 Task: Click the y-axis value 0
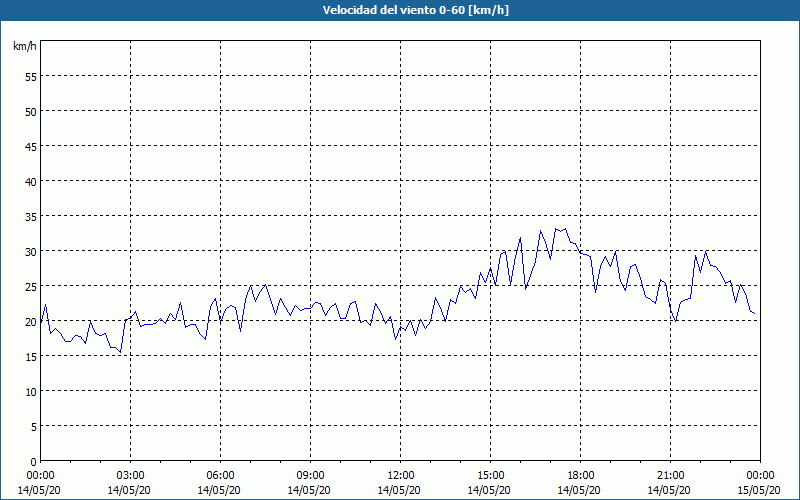tap(33, 462)
